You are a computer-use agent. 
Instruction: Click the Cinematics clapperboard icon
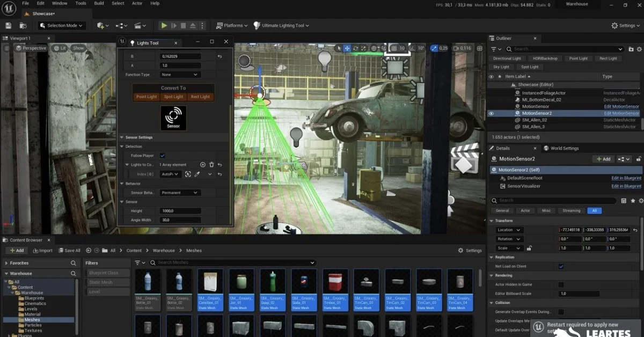pyautogui.click(x=138, y=25)
